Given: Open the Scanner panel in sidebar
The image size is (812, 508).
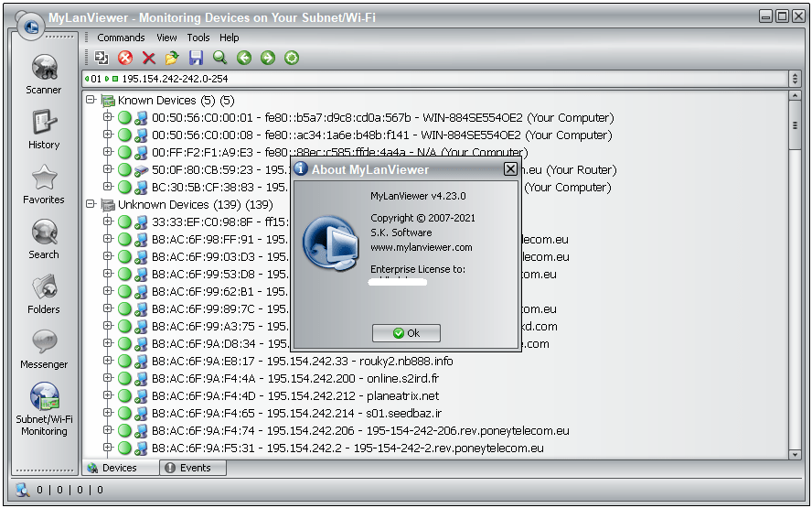Looking at the screenshot, I should coord(44,74).
